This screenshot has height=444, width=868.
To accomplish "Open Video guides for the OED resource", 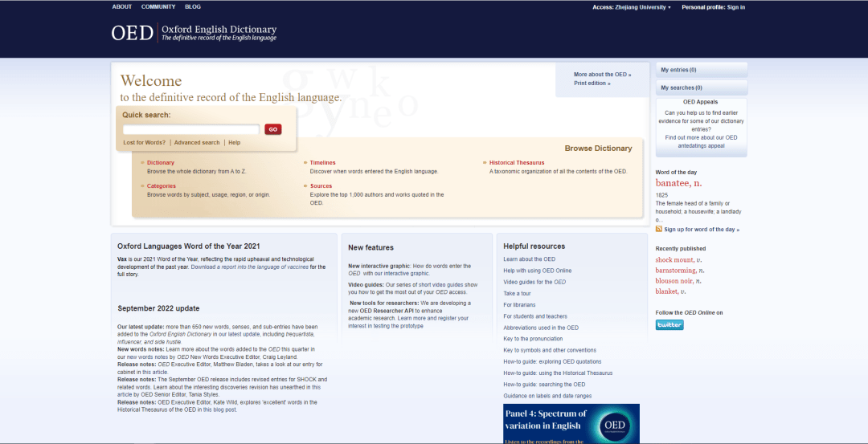I will point(534,282).
